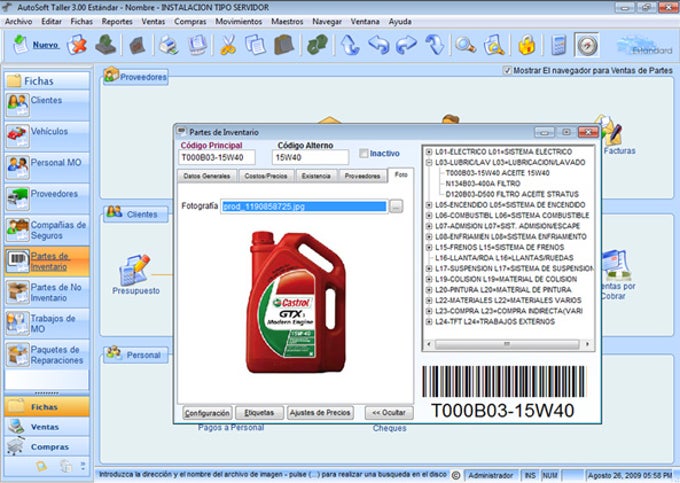
Task: Expand the L17-SUSPENSION tree node
Action: [x=429, y=268]
